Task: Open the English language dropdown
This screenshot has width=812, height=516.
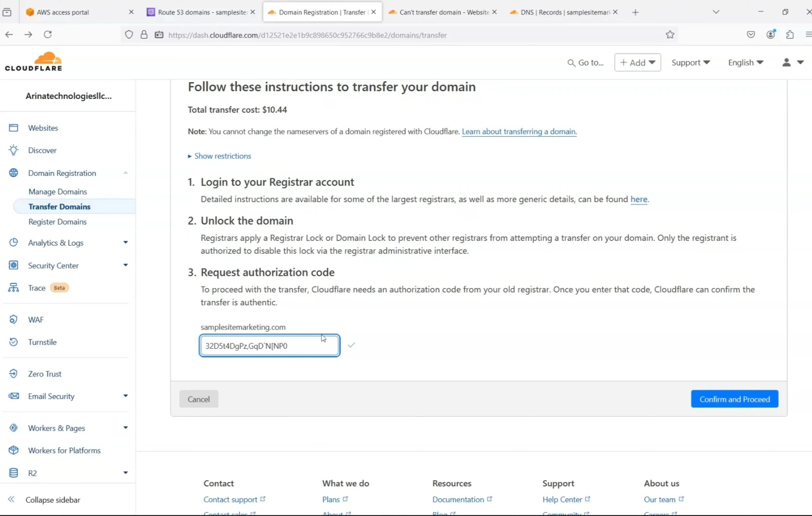Action: pyautogui.click(x=745, y=63)
